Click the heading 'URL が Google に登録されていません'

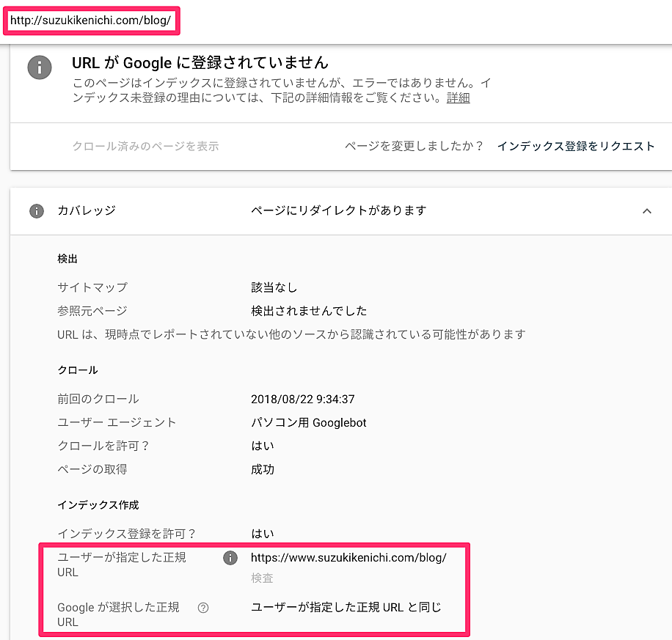coord(200,62)
